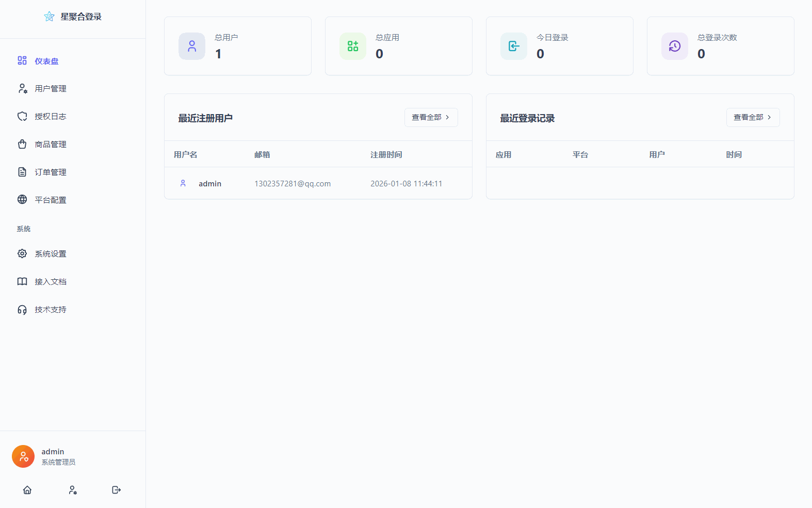Navigate to 订单管理
The width and height of the screenshot is (812, 508).
pyautogui.click(x=50, y=172)
